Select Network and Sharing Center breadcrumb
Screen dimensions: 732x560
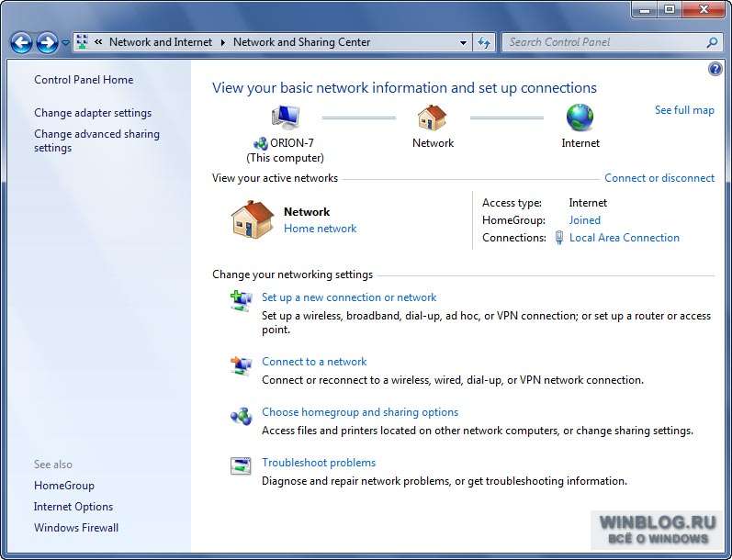pos(301,42)
